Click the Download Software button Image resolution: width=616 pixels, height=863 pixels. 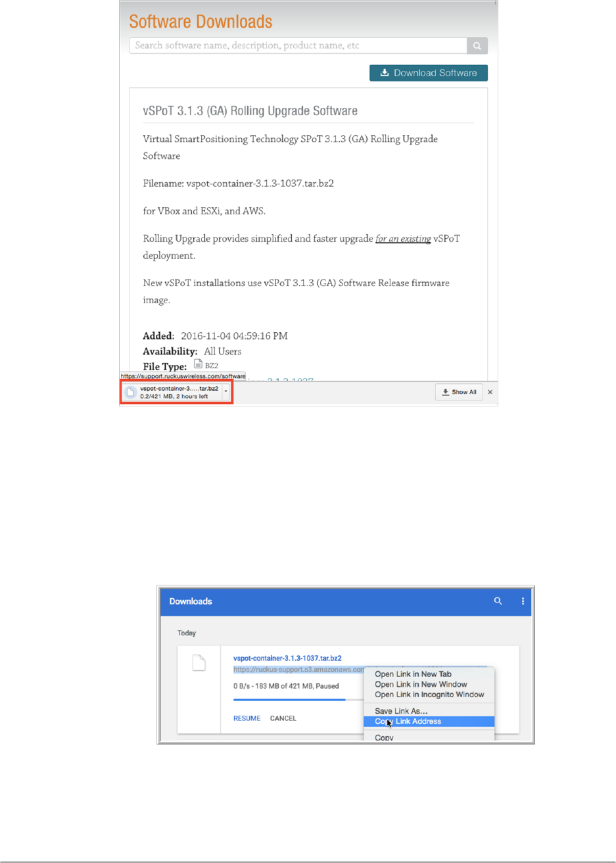click(429, 73)
